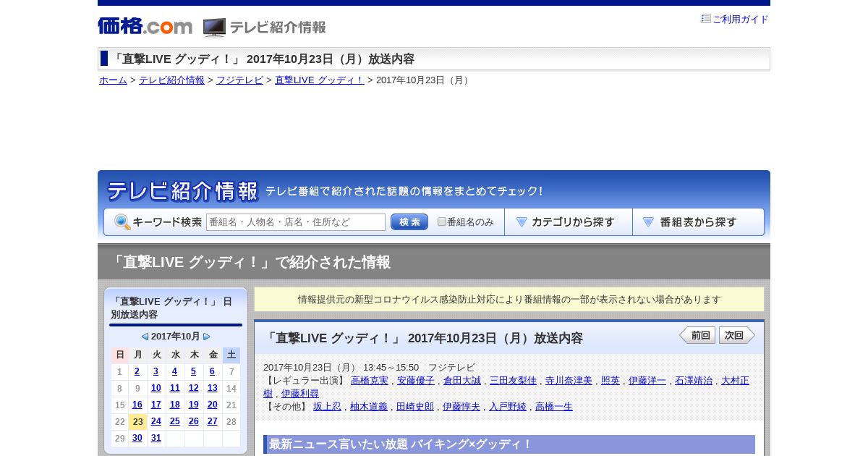Click the 価格.com logo
Screen dimensions: 868x456
coord(145,26)
